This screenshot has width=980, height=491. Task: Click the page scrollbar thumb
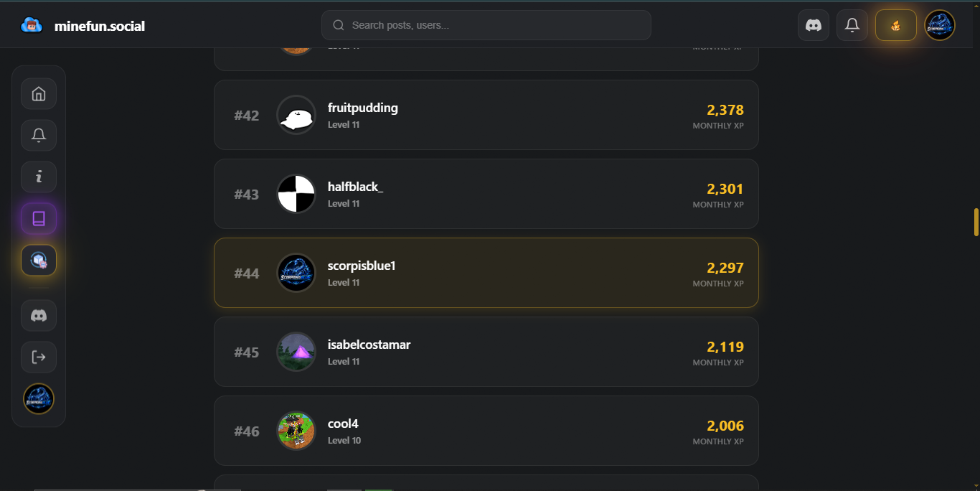point(976,222)
